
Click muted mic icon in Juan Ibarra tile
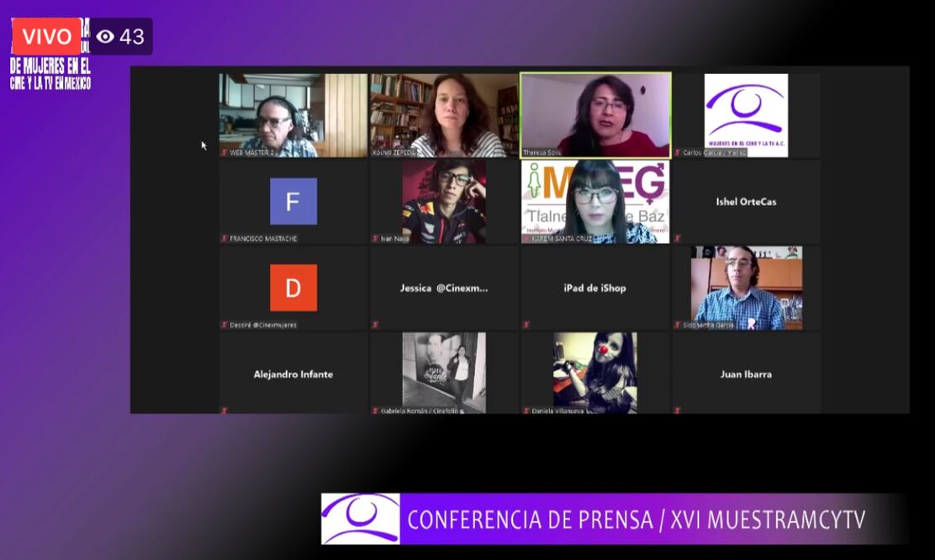click(677, 410)
